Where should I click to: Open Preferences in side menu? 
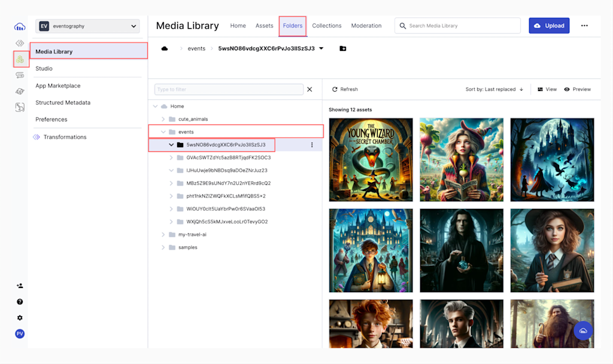[x=51, y=119]
